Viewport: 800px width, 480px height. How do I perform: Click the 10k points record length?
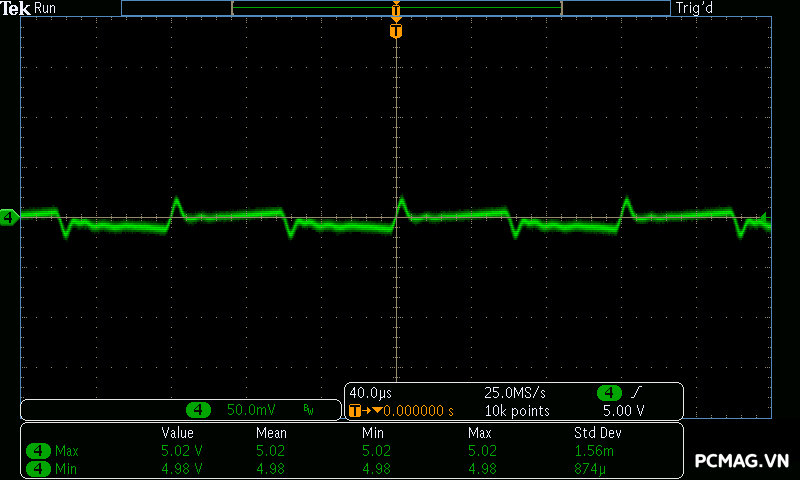[517, 411]
